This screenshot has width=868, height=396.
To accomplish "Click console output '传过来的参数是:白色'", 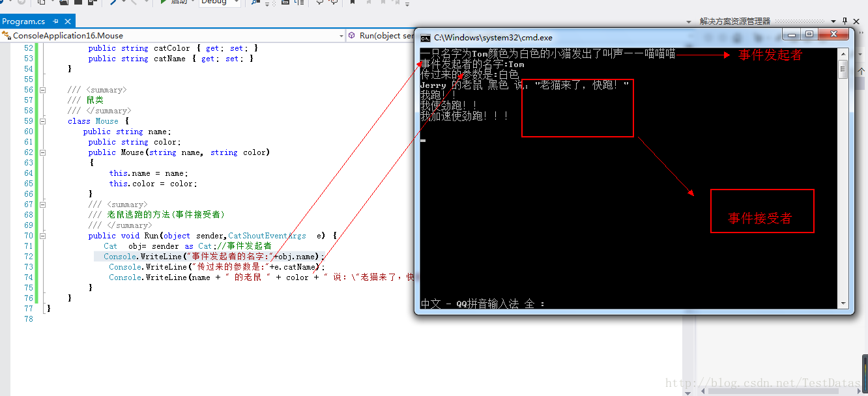I will (x=469, y=75).
